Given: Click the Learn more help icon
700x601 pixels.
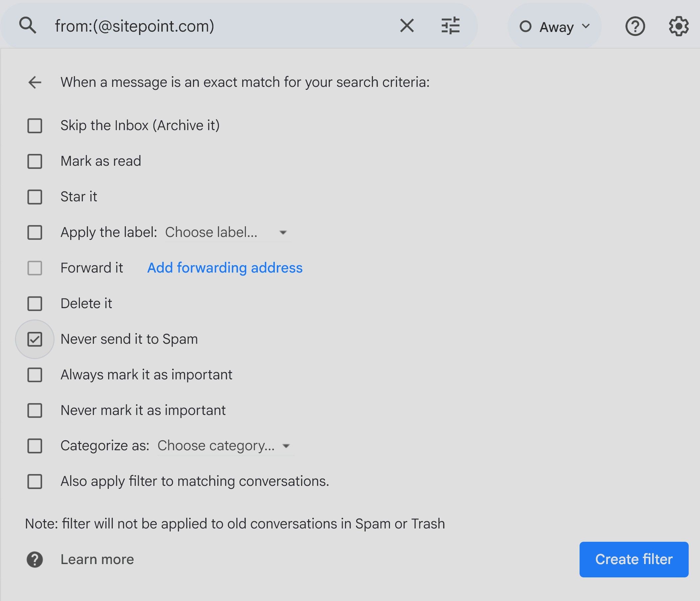Looking at the screenshot, I should point(35,559).
